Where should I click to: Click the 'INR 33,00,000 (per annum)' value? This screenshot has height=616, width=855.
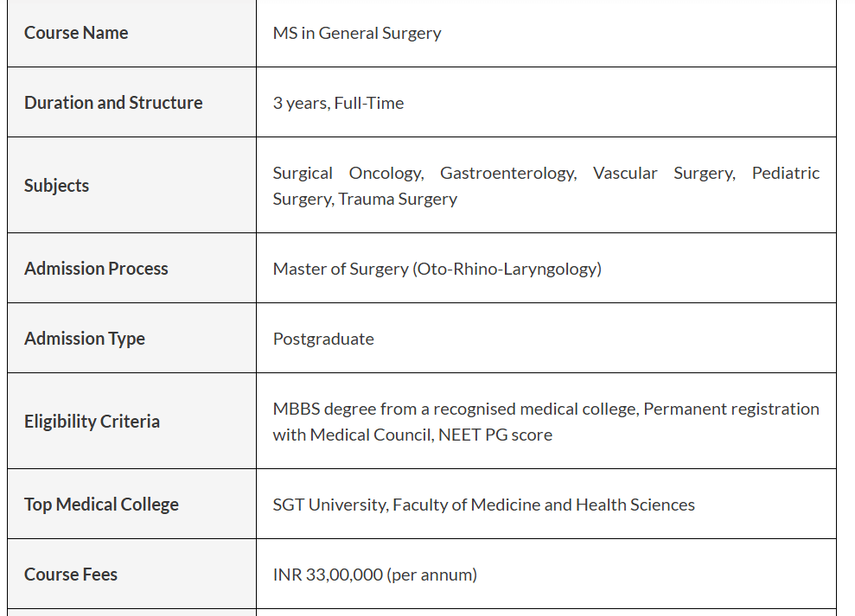click(x=374, y=575)
